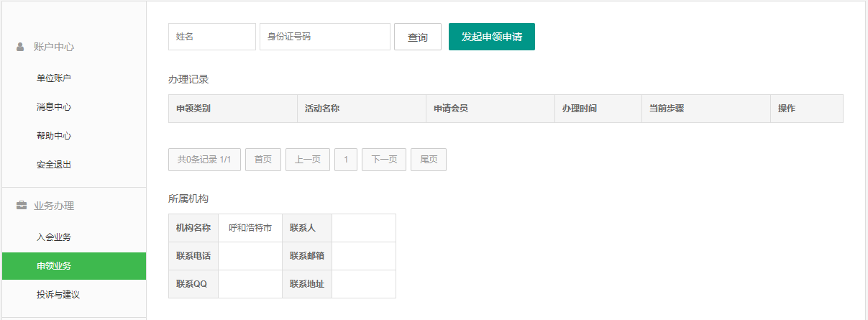
Task: Go to 首页 in pagination
Action: click(x=262, y=160)
